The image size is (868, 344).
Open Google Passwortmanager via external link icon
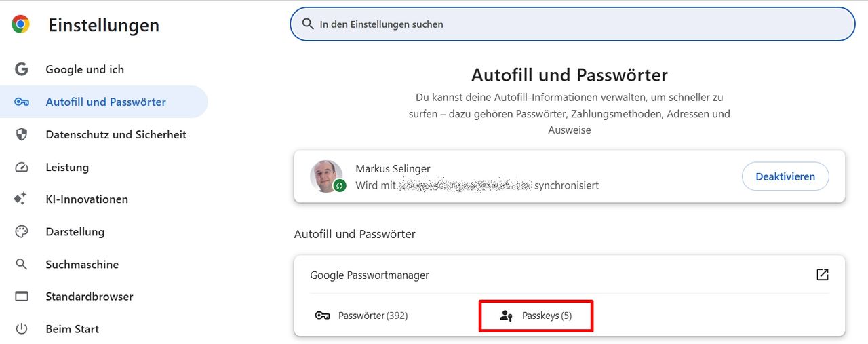[823, 274]
